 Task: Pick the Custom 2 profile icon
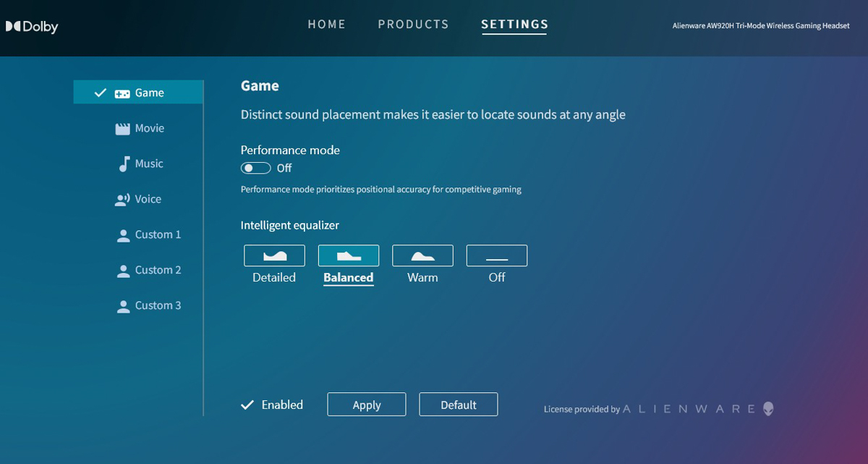[x=123, y=271]
